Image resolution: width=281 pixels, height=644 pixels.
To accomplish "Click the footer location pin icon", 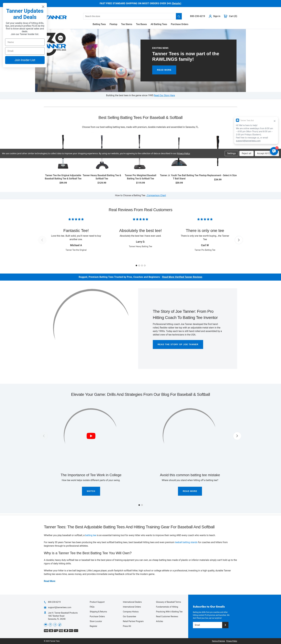I will click(45, 613).
